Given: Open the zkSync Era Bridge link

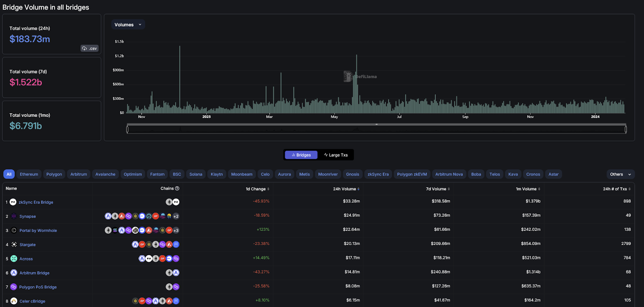Looking at the screenshot, I should pos(36,202).
